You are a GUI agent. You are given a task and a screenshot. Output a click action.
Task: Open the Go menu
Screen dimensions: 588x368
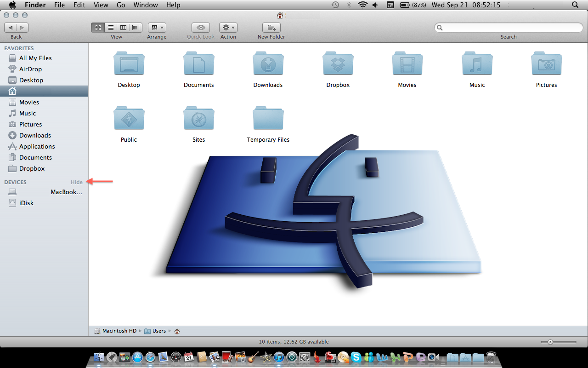[x=121, y=5]
